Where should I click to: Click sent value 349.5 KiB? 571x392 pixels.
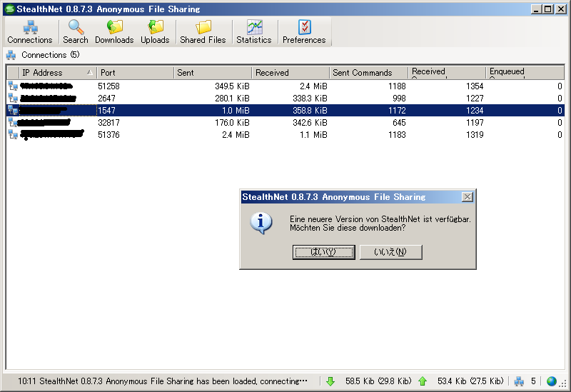tap(232, 86)
